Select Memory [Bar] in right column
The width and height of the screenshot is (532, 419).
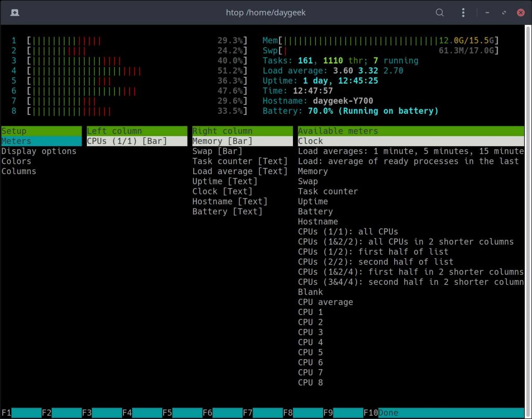point(222,141)
